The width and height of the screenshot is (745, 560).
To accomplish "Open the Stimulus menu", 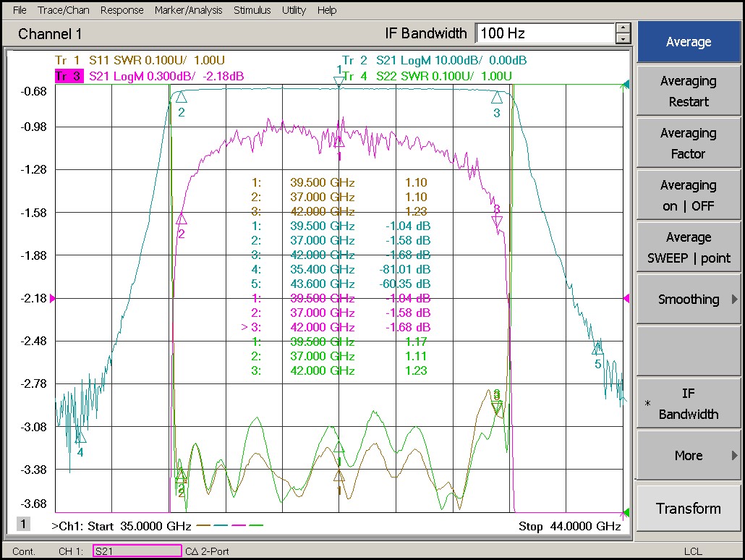I will [252, 10].
